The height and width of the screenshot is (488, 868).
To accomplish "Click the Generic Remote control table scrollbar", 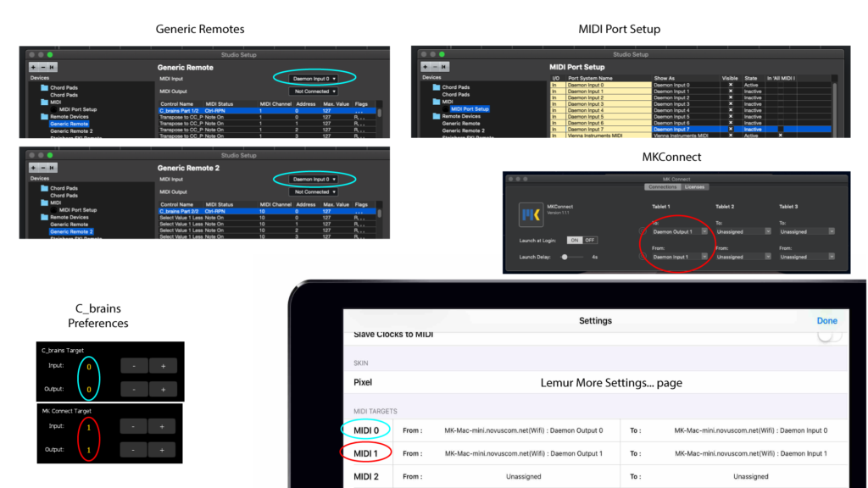I will click(x=379, y=111).
